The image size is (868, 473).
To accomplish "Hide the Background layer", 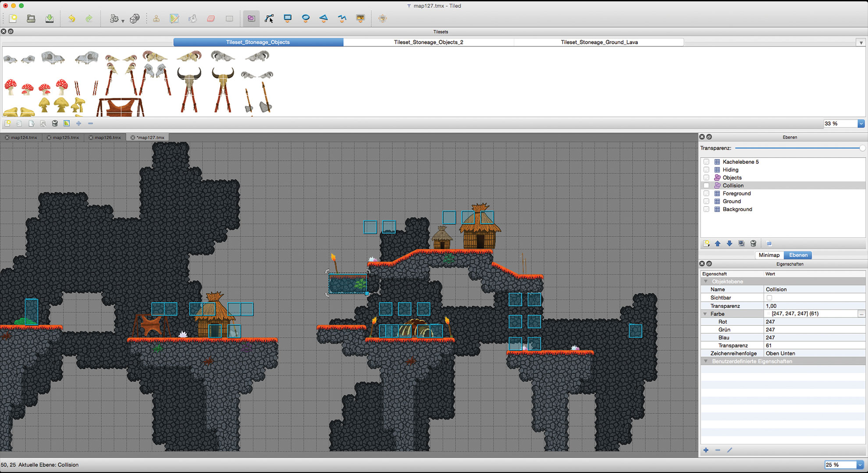I will click(706, 209).
